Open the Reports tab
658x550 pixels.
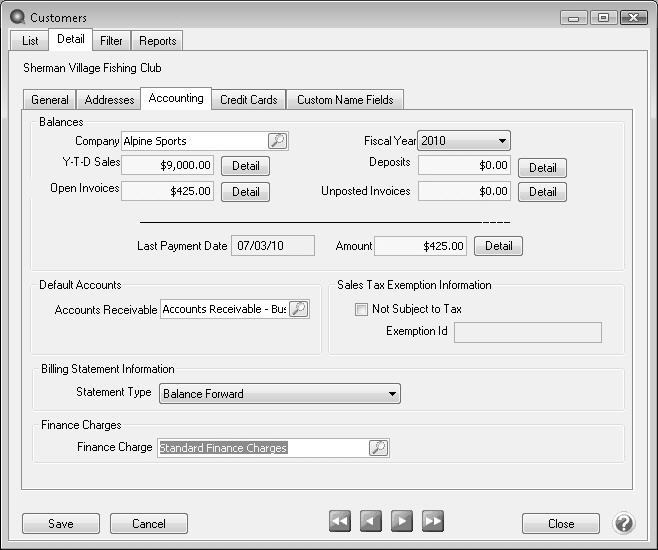158,41
